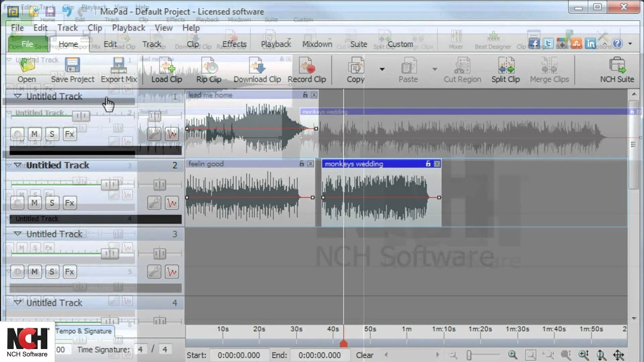Viewport: 644px width, 362px height.
Task: Click the Twitter share icon
Action: pos(548,44)
